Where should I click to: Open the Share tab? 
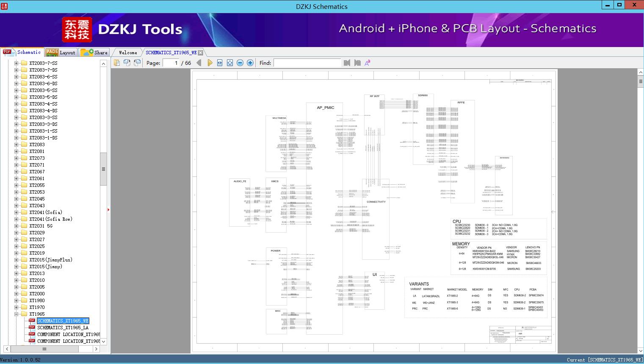[x=94, y=52]
